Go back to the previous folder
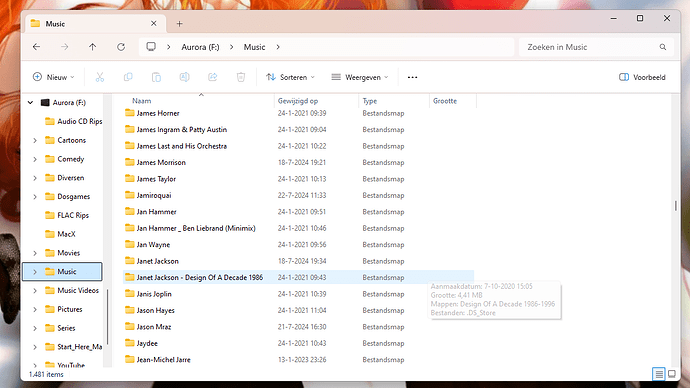Viewport: 690px width, 388px height. tap(37, 47)
